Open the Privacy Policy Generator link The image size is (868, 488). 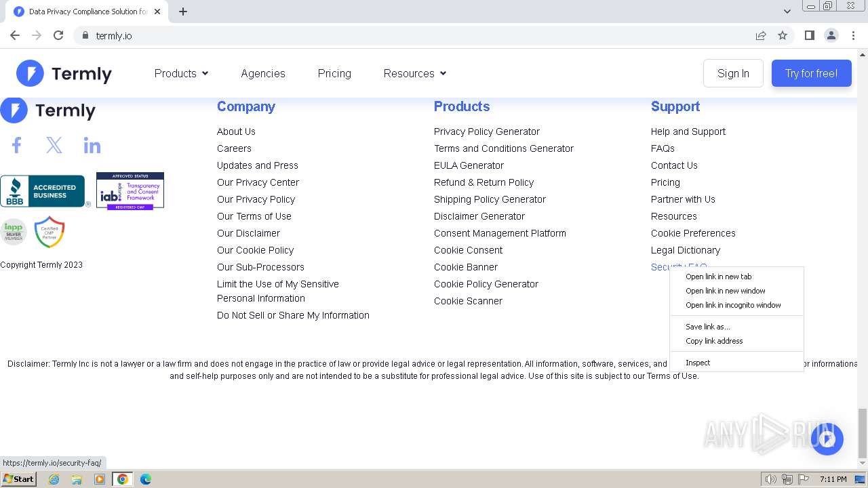tap(487, 131)
